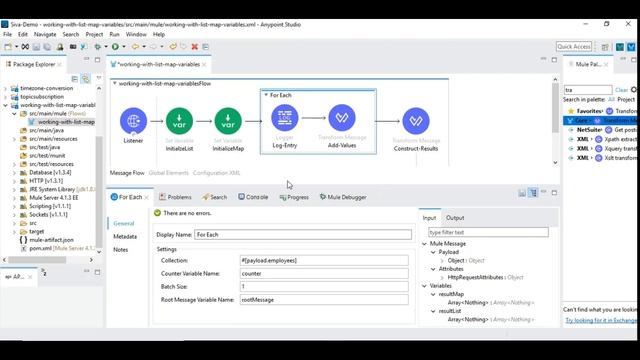Viewport: 640px width, 360px height.
Task: Collapse the src/main/mule folder
Action: (14, 113)
